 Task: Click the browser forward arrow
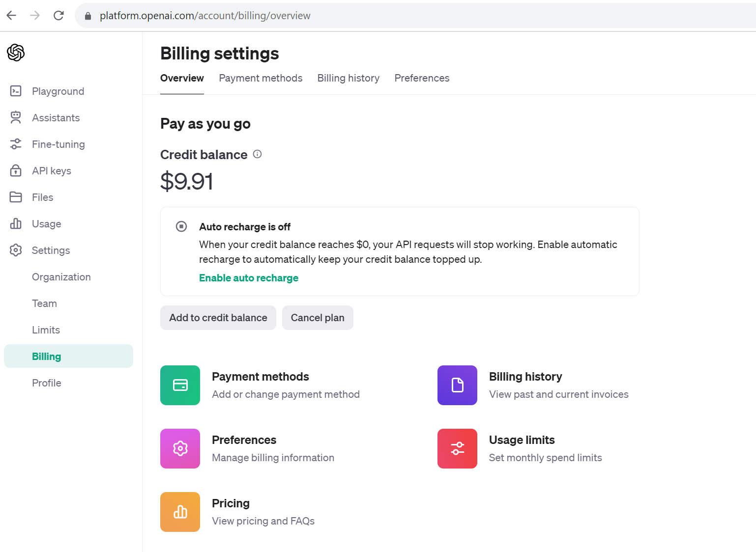pos(35,16)
